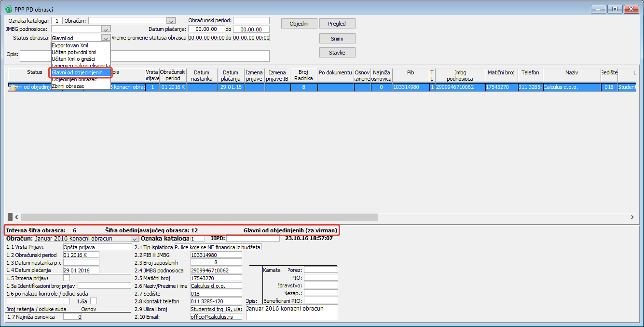Minimize the PPP PD obrasci window
Viewport: 644px width, 327px height.
coord(599,9)
